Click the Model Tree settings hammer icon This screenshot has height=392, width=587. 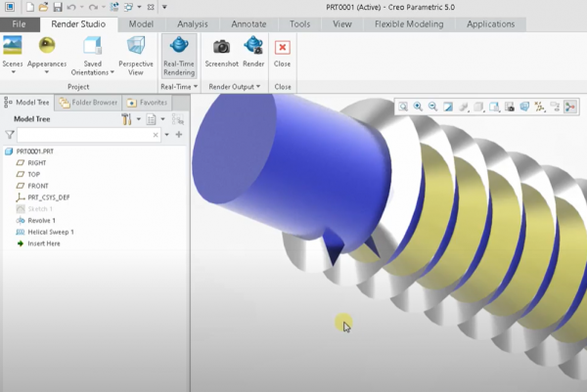[127, 119]
